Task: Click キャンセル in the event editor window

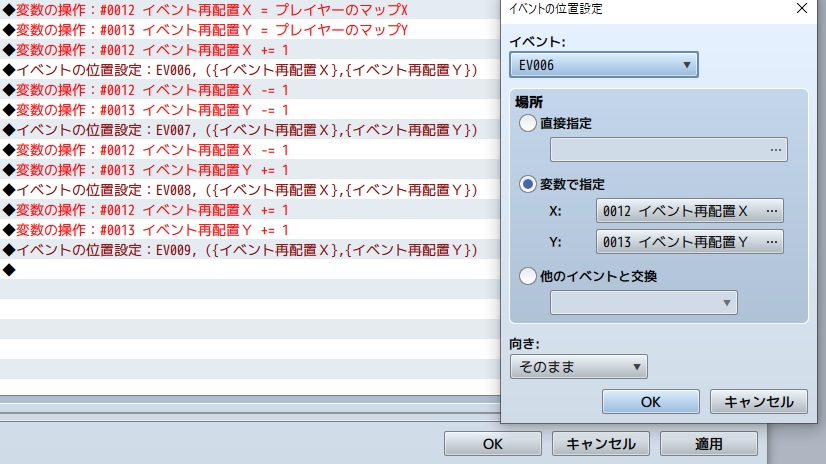Action: pos(601,444)
